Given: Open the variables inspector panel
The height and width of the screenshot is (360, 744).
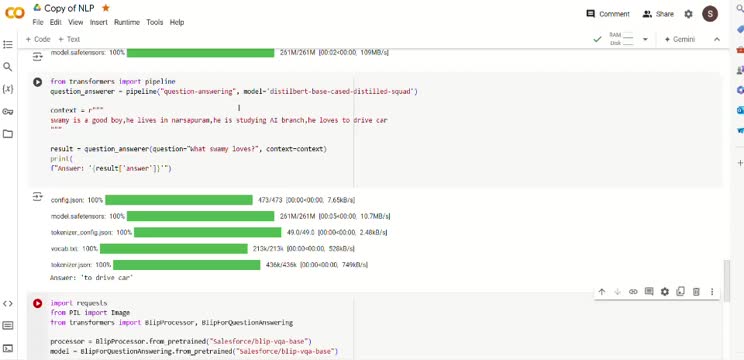Looking at the screenshot, I should click(x=8, y=89).
